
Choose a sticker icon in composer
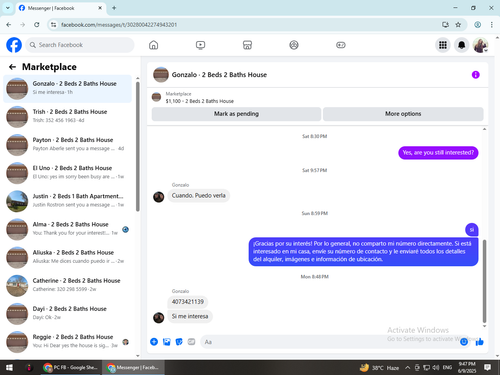(x=179, y=342)
